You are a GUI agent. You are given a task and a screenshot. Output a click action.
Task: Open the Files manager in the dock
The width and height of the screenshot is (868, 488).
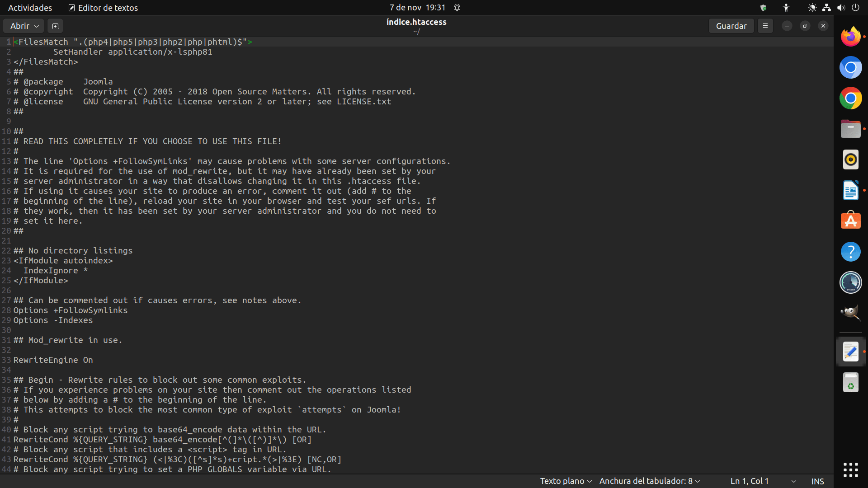tap(850, 129)
